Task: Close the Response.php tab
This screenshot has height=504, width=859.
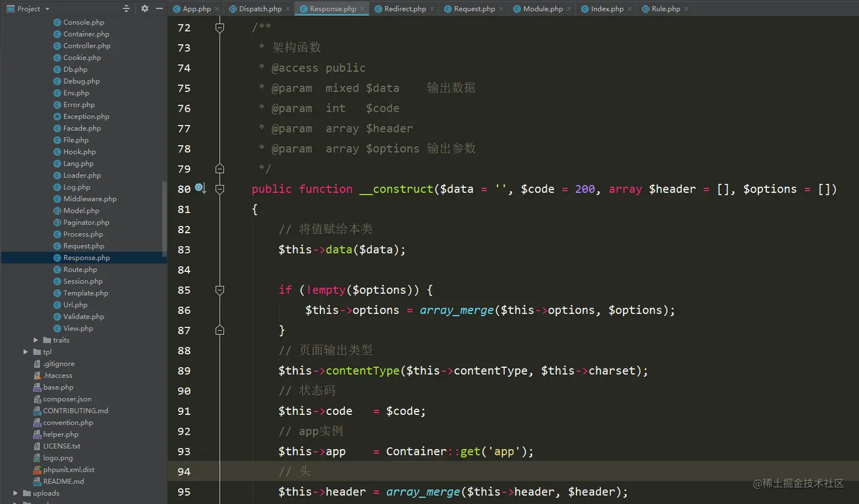Action: pos(362,9)
